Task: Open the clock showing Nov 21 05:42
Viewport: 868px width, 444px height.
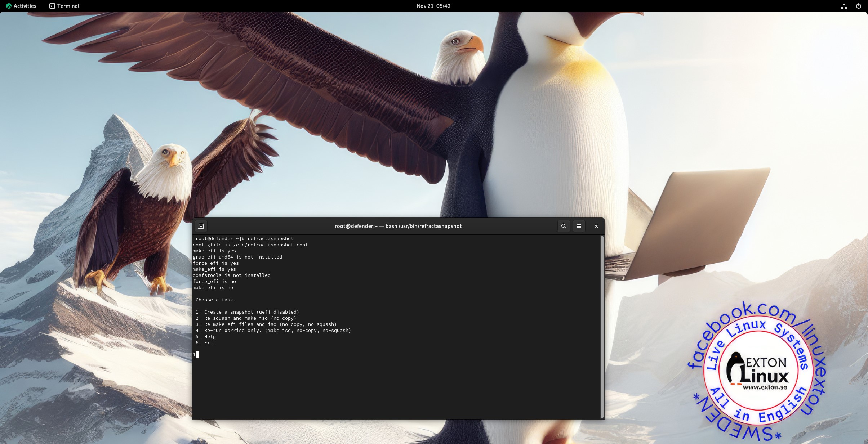Action: click(x=433, y=6)
